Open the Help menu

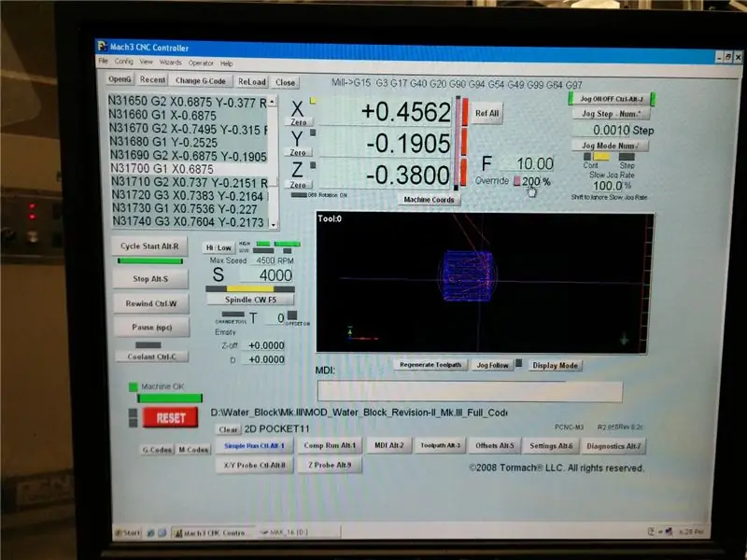pyautogui.click(x=226, y=63)
